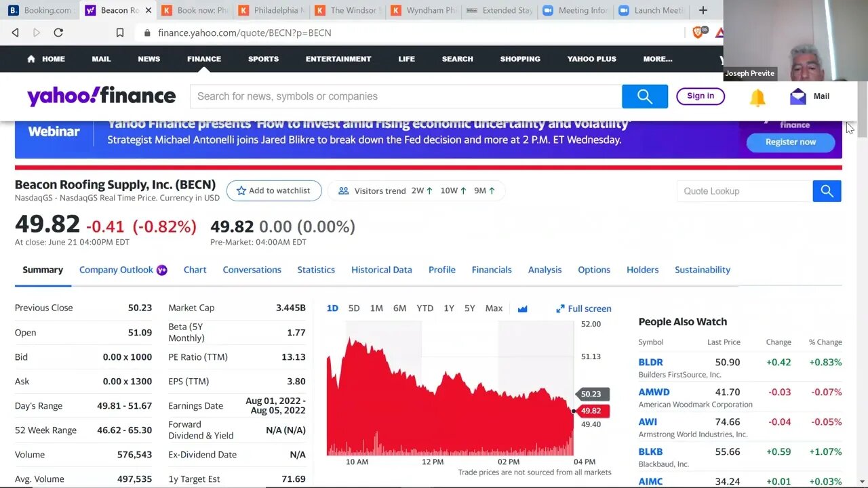Open SHOPPING in top navigation
868x488 pixels.
pyautogui.click(x=520, y=59)
